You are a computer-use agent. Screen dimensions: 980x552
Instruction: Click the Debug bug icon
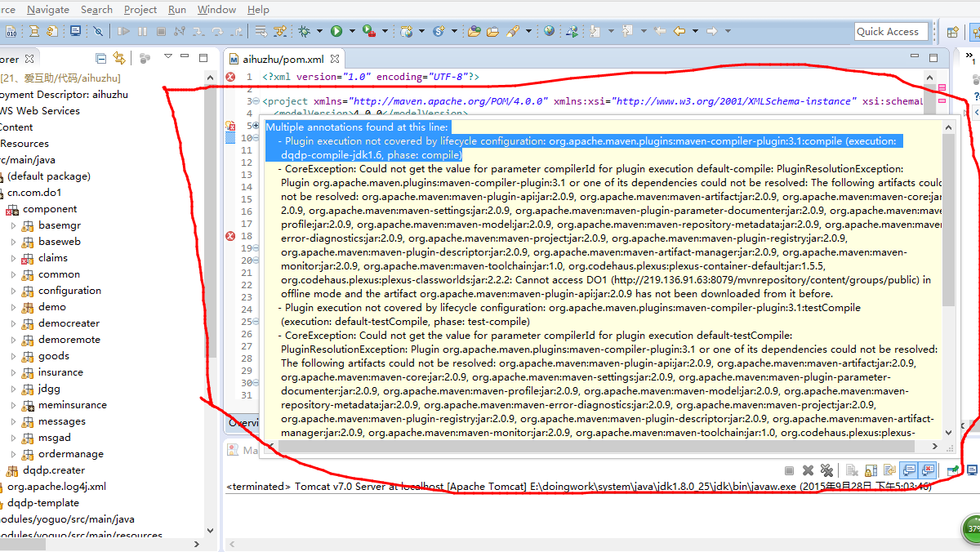point(304,31)
